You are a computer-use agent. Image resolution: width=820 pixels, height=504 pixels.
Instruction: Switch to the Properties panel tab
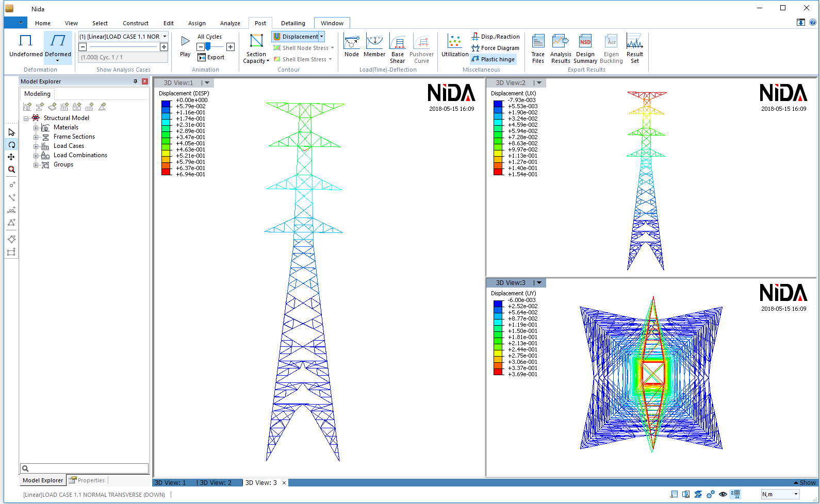[87, 480]
